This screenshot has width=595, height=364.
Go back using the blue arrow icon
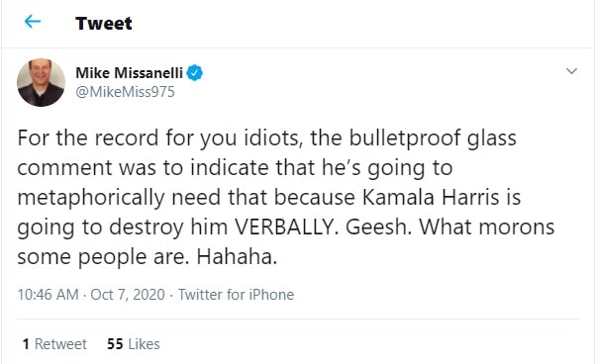pos(33,22)
